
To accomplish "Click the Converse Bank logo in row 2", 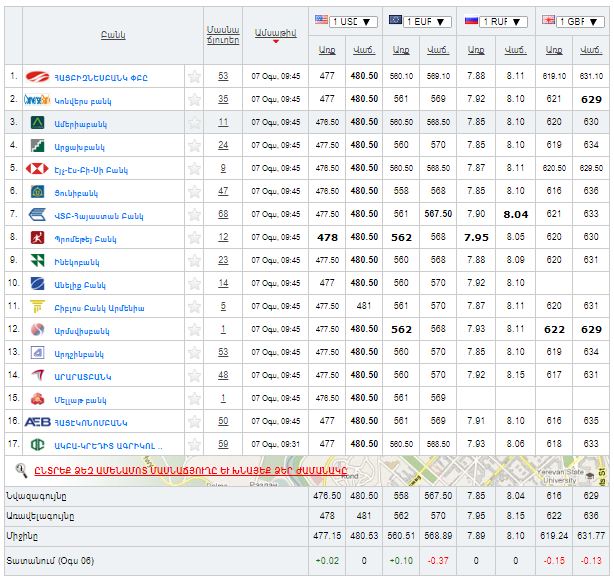I will [x=38, y=99].
